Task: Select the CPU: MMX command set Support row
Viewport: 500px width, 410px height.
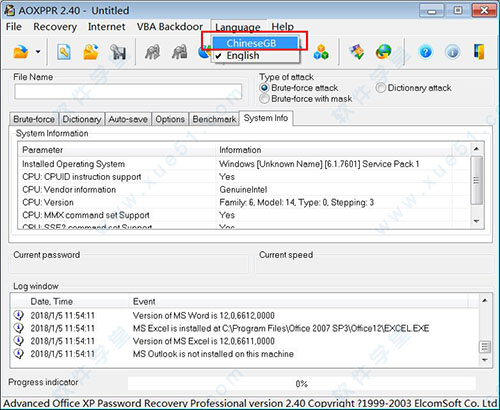Action: pyautogui.click(x=244, y=215)
